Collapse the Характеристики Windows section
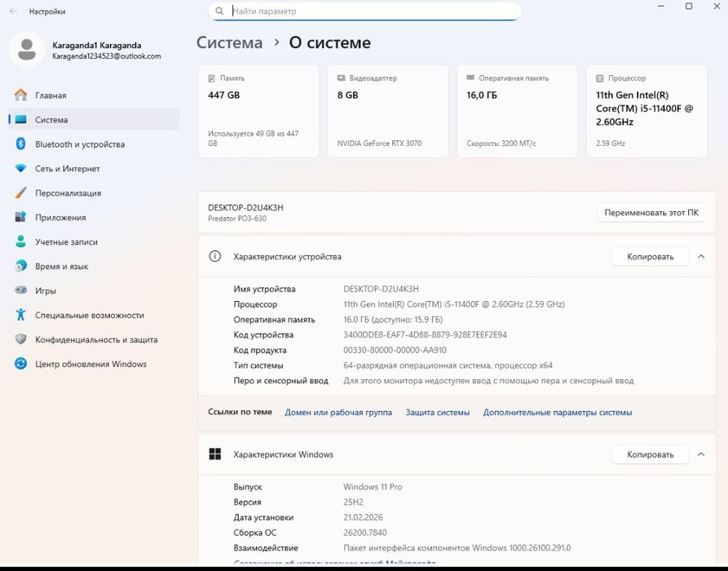Screen dimensions: 728x571 (701, 454)
